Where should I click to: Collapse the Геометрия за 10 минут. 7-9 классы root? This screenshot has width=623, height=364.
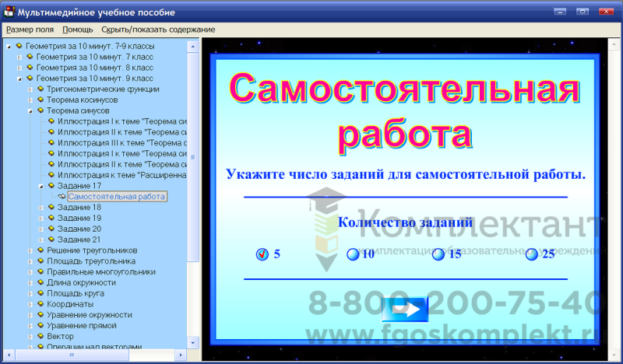tap(9, 47)
